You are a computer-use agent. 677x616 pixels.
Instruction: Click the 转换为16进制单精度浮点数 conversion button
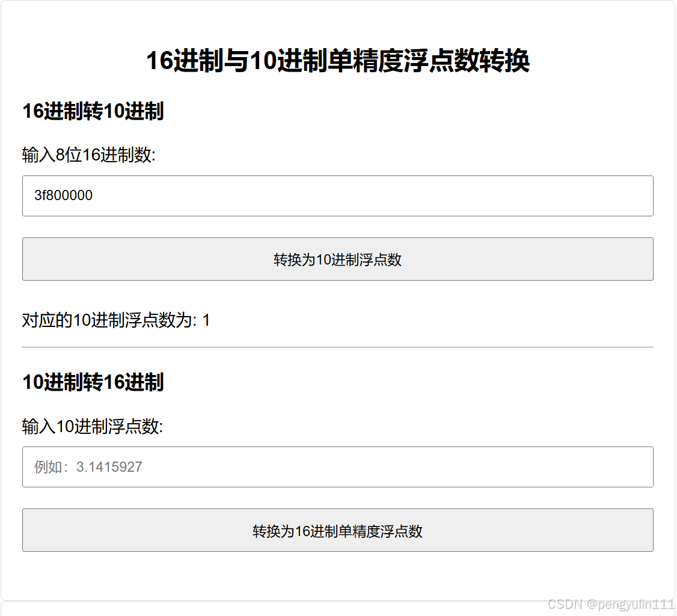pos(337,530)
